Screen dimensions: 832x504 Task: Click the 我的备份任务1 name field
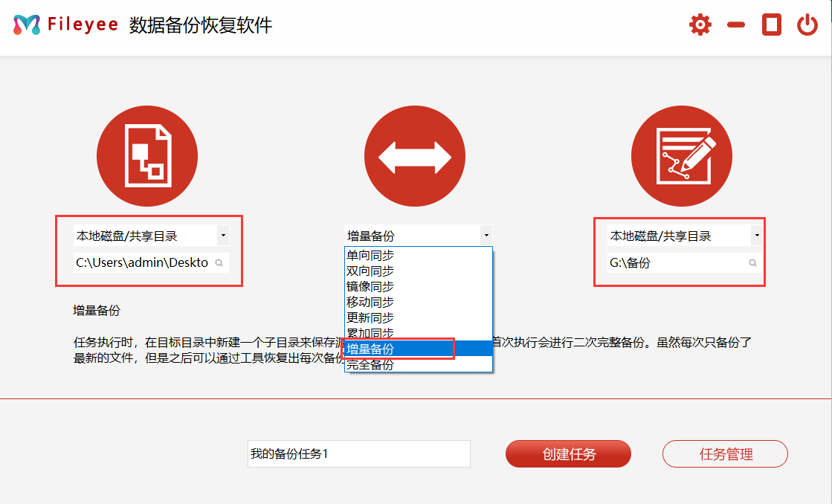tap(359, 453)
